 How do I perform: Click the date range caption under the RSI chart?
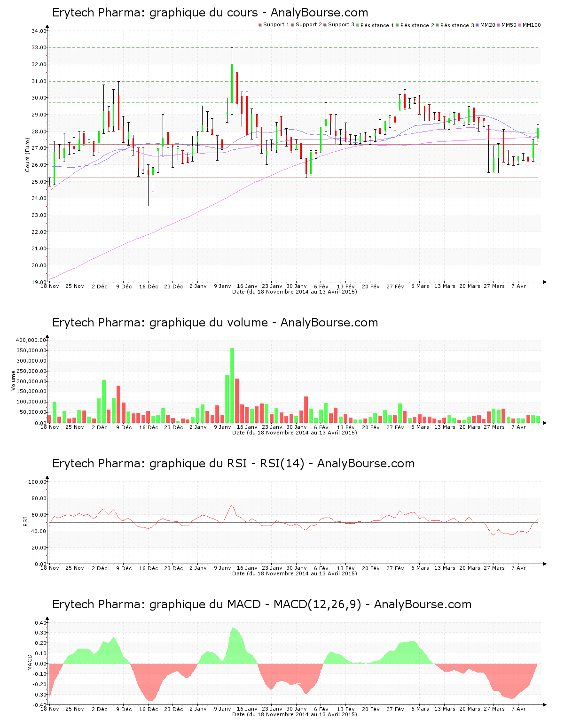pos(295,573)
